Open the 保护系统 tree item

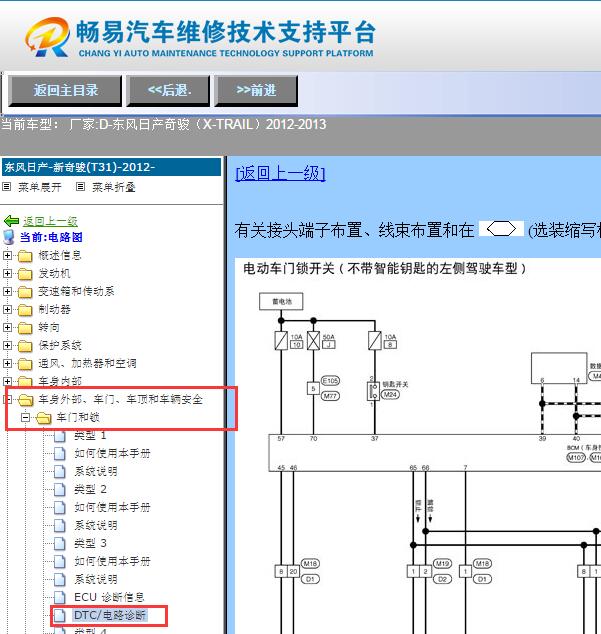(60, 345)
